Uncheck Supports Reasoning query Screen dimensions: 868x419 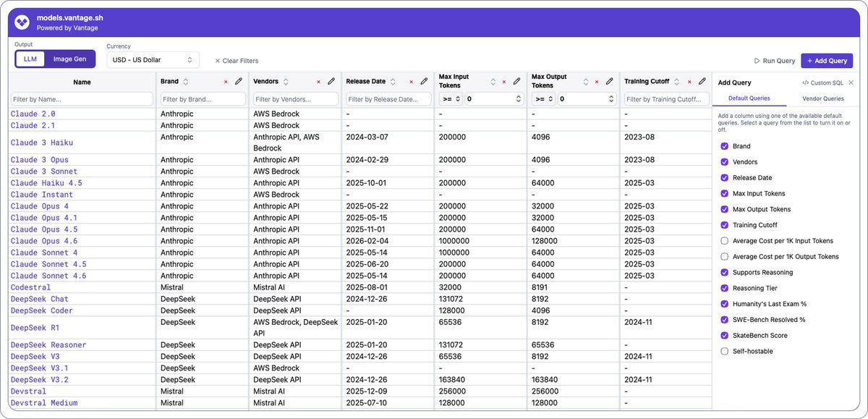(724, 272)
